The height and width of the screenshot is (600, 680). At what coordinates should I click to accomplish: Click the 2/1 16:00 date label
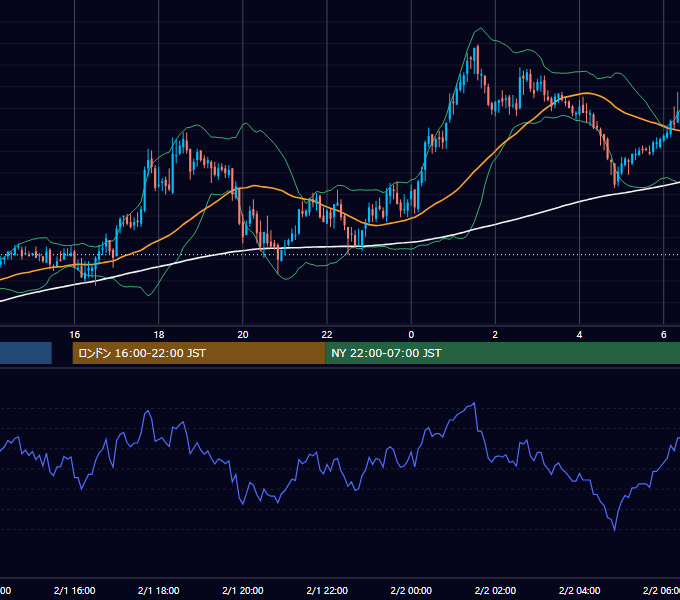point(75,590)
